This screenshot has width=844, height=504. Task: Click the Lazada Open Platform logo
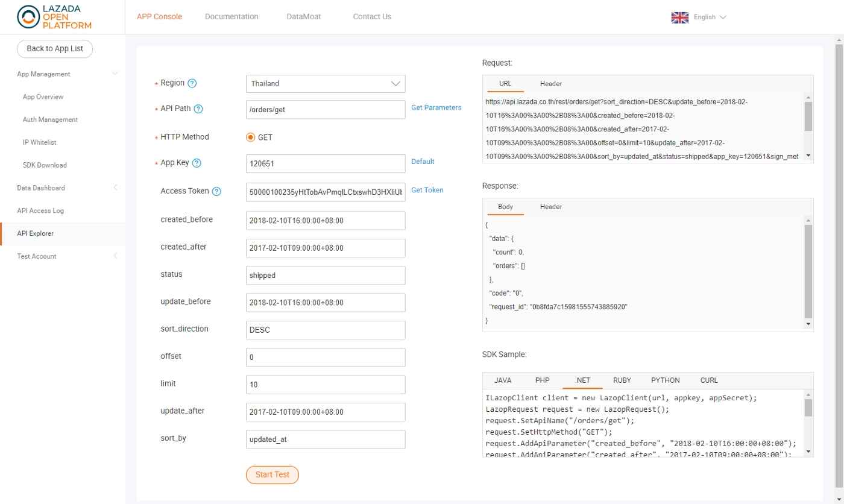(54, 17)
